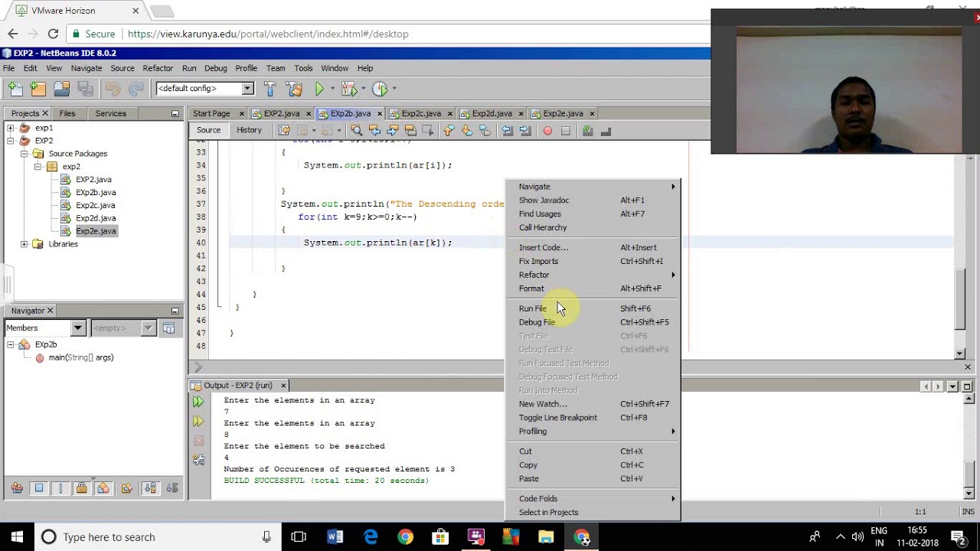Toggle Sort by Name in Navigator
This screenshot has height=551, width=980.
pos(150,487)
